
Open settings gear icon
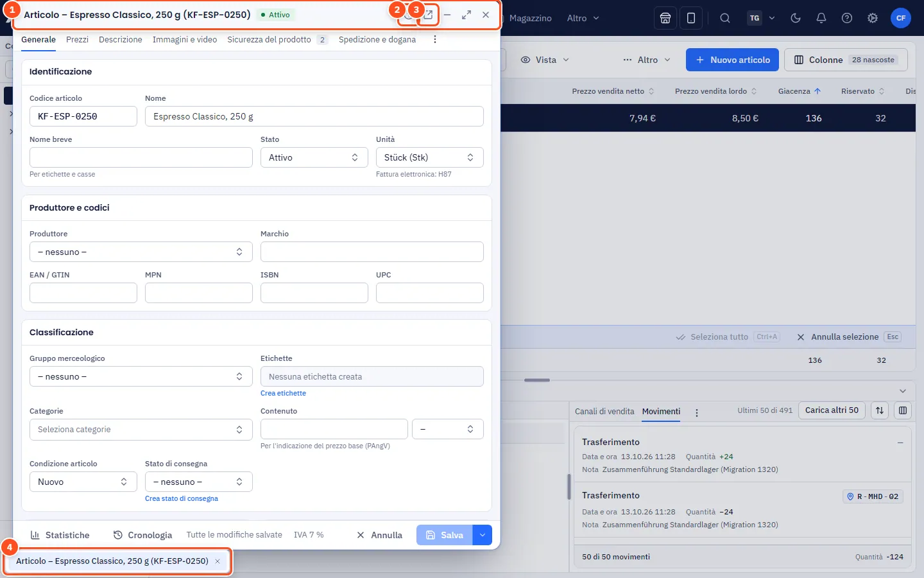tap(873, 18)
